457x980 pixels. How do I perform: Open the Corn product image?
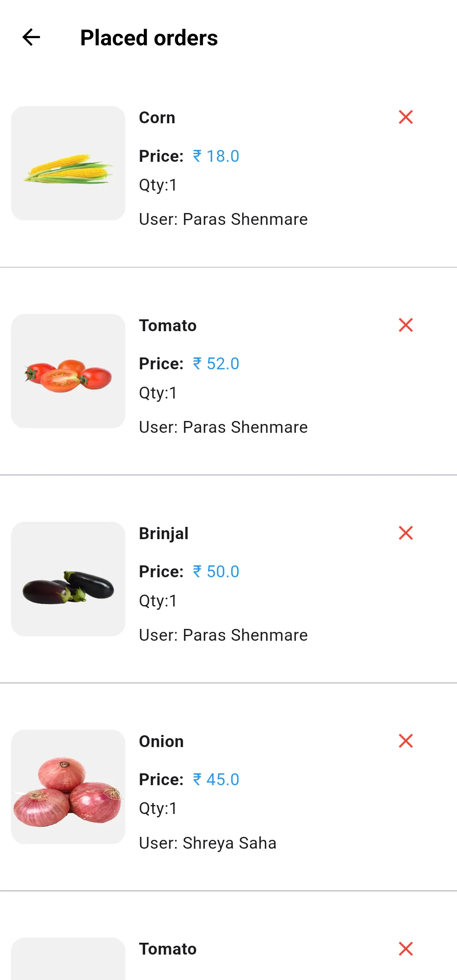(x=68, y=163)
